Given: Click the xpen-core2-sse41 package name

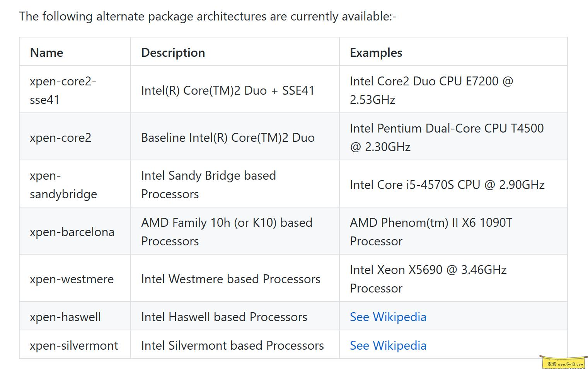Looking at the screenshot, I should click(63, 90).
